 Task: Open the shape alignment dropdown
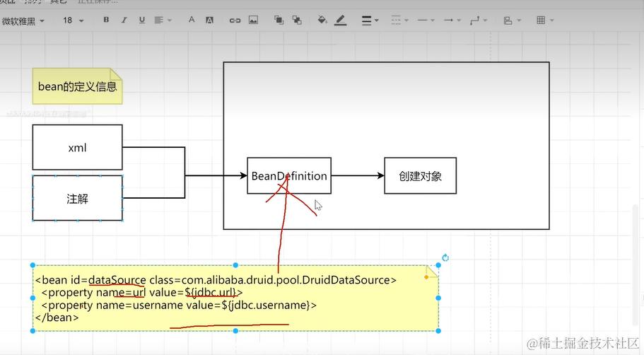[513, 20]
